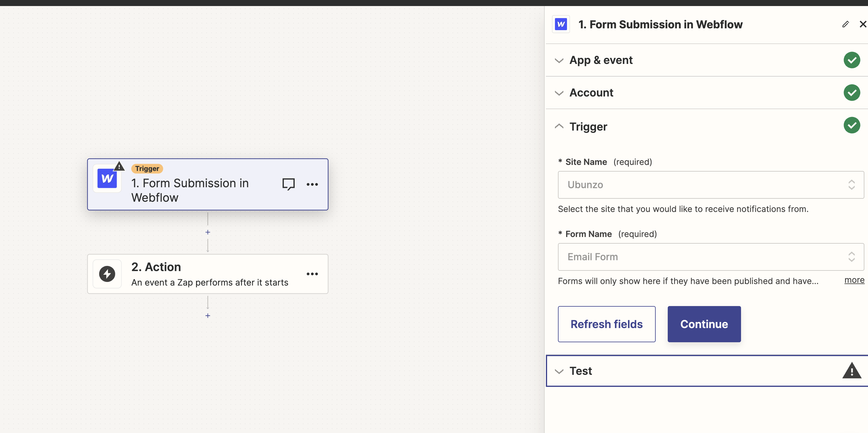Screen dimensions: 868x433
Task: Click 'An event a Zap performs after it starts'
Action: (210, 282)
